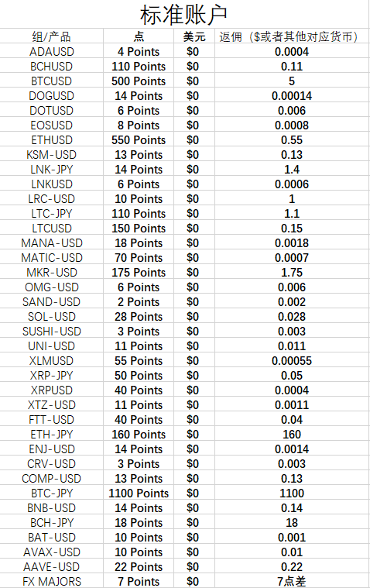Select the BTC-JPY product cell
370x588 pixels.
coord(52,493)
